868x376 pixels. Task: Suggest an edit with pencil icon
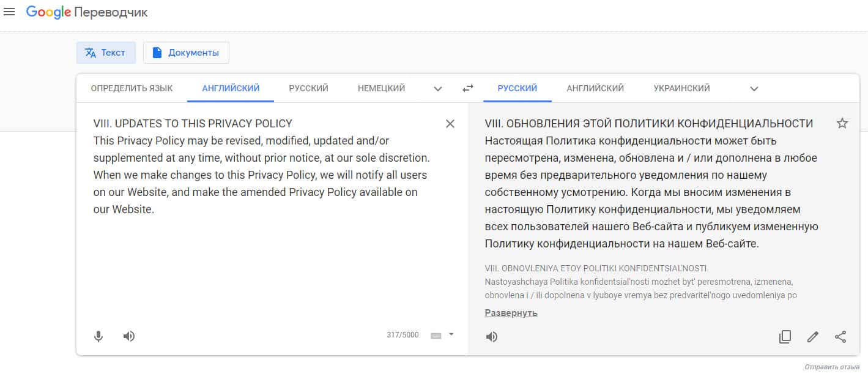[812, 337]
